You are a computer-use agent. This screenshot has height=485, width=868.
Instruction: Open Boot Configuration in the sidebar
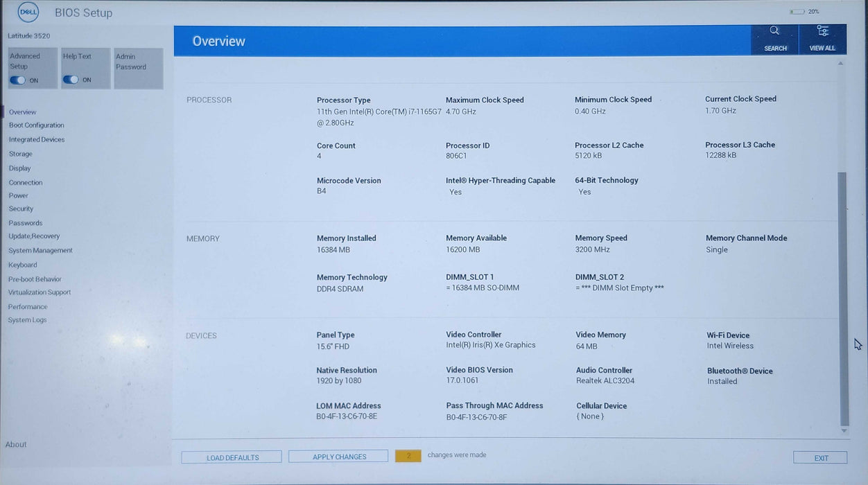pyautogui.click(x=36, y=125)
